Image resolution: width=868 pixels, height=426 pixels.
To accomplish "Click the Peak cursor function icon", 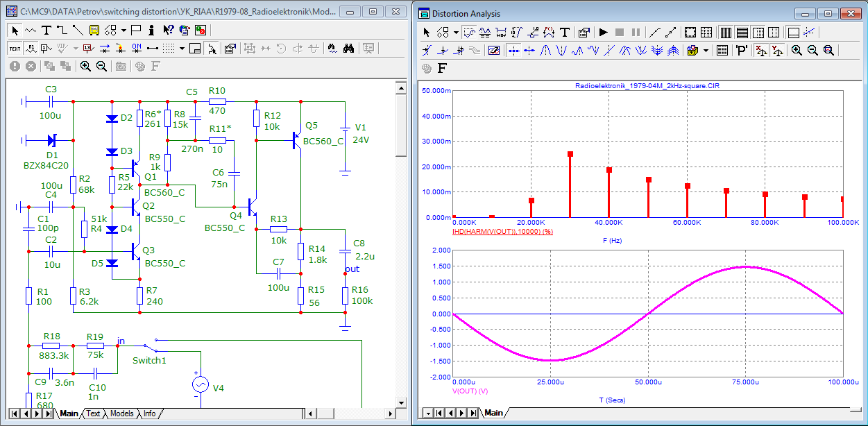I will (545, 50).
